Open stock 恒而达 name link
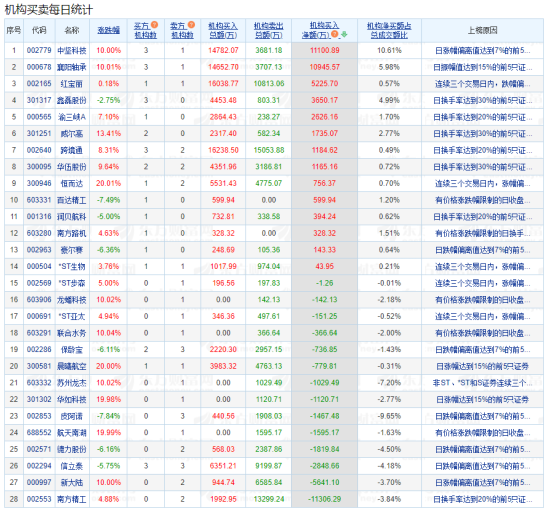Screen dimensions: 550x517 click(x=72, y=183)
